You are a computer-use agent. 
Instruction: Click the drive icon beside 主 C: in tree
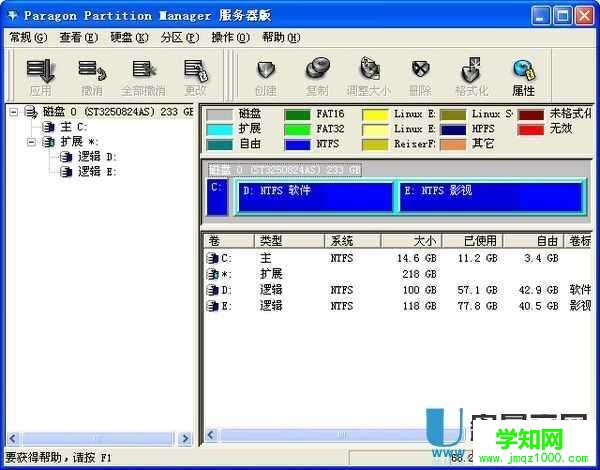coord(48,127)
